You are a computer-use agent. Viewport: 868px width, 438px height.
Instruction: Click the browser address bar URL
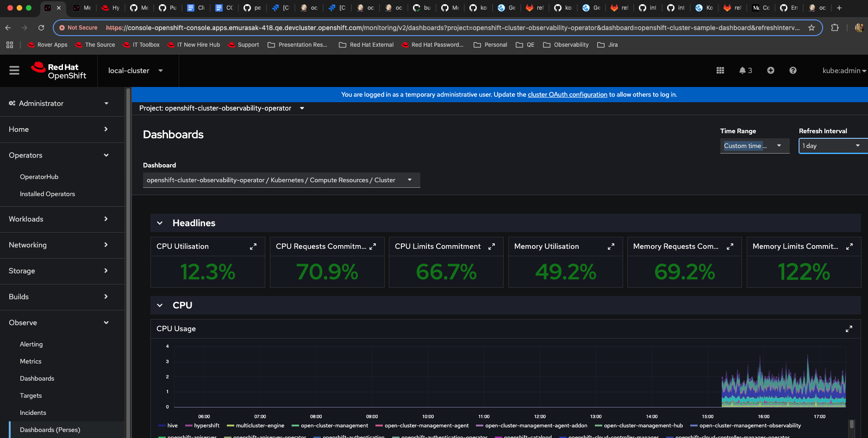click(453, 28)
